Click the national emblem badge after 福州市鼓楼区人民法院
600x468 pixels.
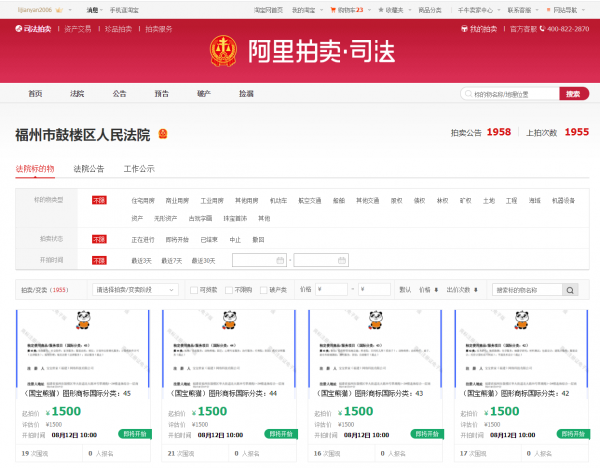tap(163, 134)
